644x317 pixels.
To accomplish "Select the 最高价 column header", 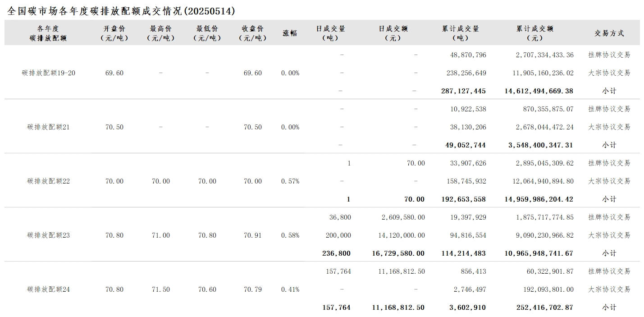I will [x=161, y=33].
